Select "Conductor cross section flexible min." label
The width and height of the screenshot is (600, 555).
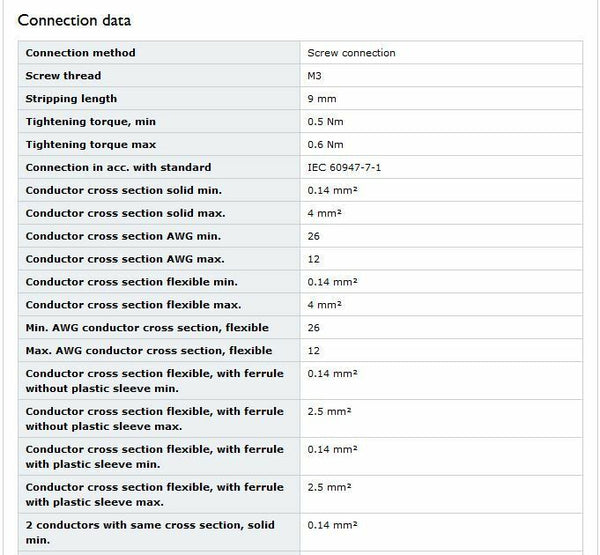pyautogui.click(x=131, y=282)
